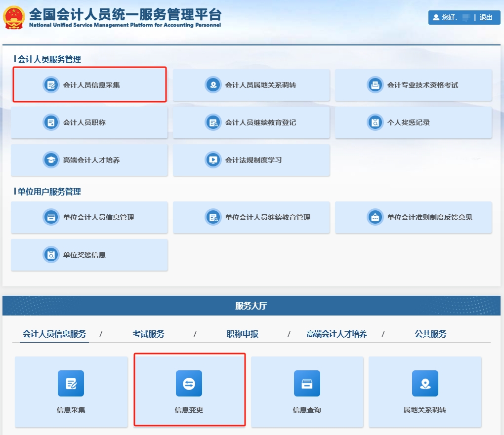Switch to the 考试服务 tab
This screenshot has width=504, height=435.
148,334
